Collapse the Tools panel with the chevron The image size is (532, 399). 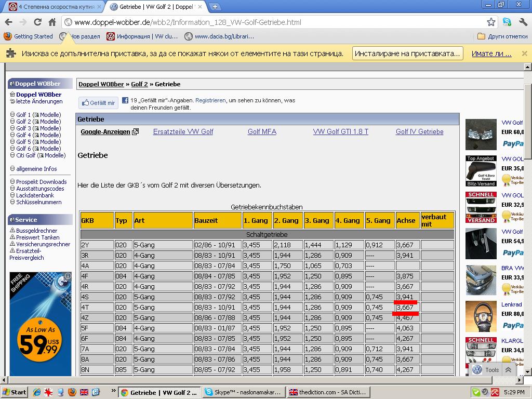tap(508, 370)
